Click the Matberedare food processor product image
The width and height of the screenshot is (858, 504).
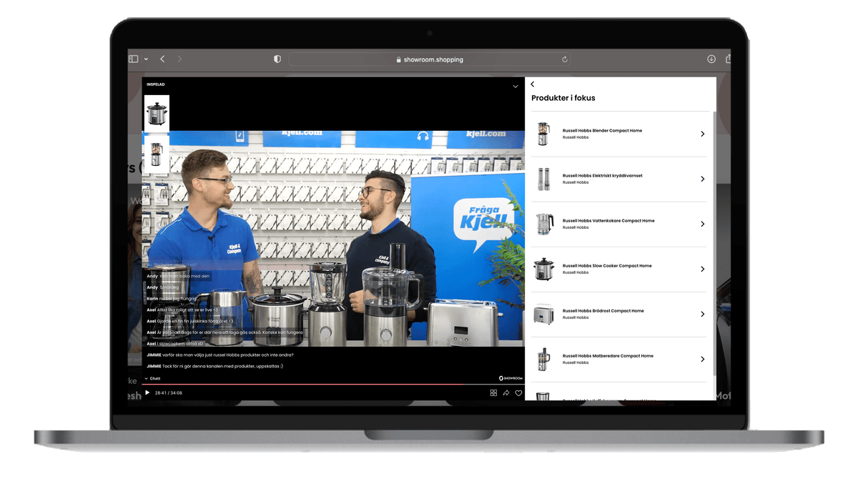(x=544, y=359)
